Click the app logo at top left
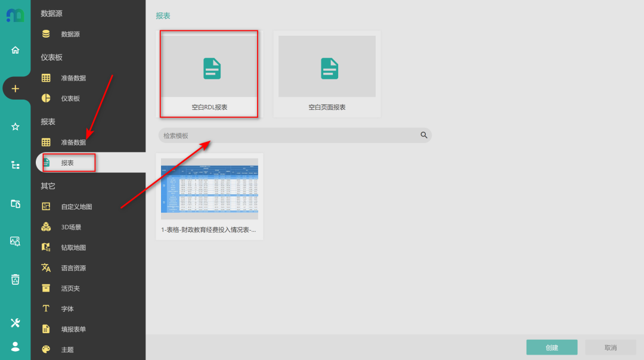The width and height of the screenshot is (644, 360). click(x=15, y=15)
